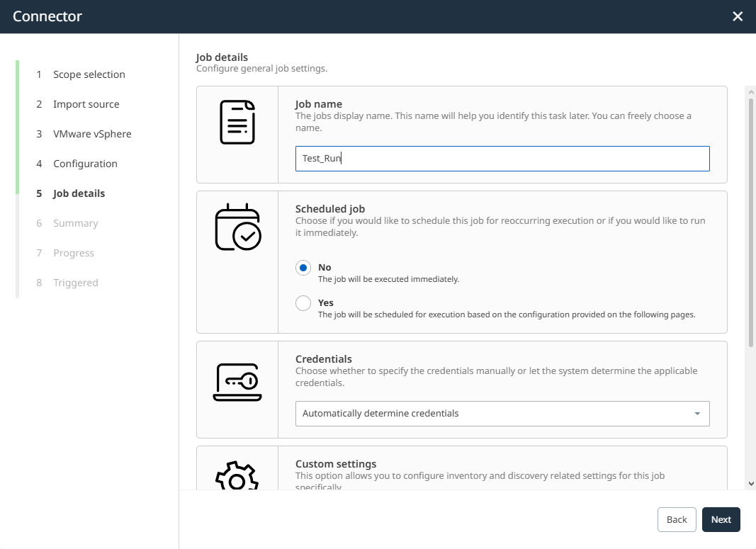Go to step 4 Configuration
The height and width of the screenshot is (549, 756).
tap(77, 164)
